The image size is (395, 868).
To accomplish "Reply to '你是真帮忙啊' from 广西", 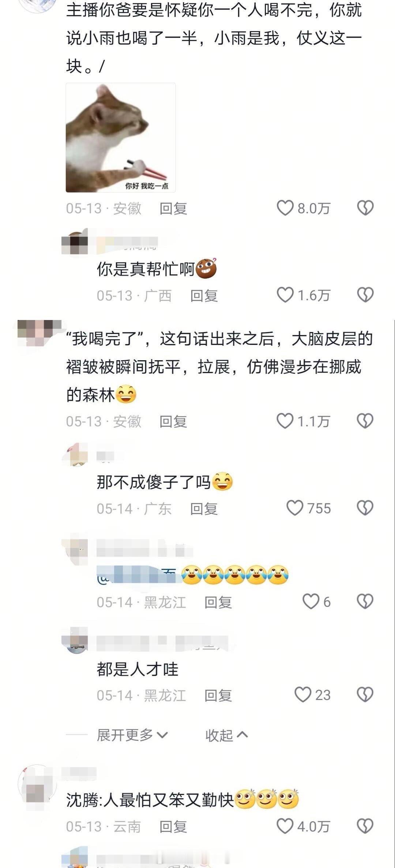I will 204,296.
